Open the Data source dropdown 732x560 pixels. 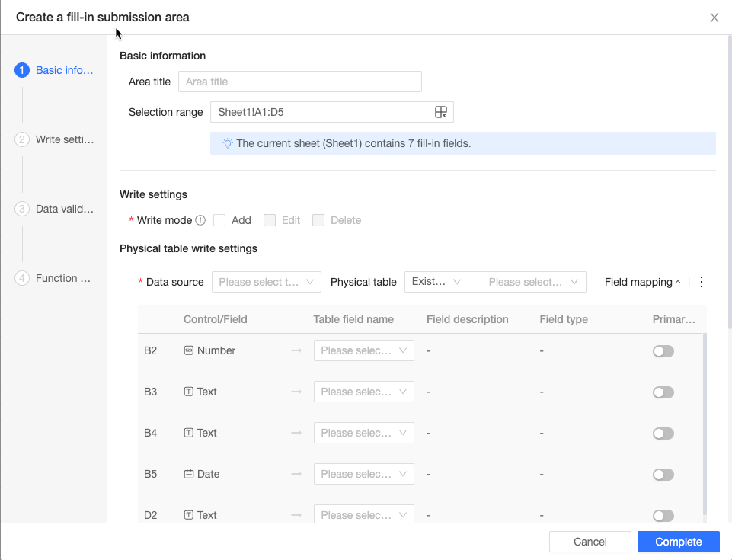[x=267, y=282]
